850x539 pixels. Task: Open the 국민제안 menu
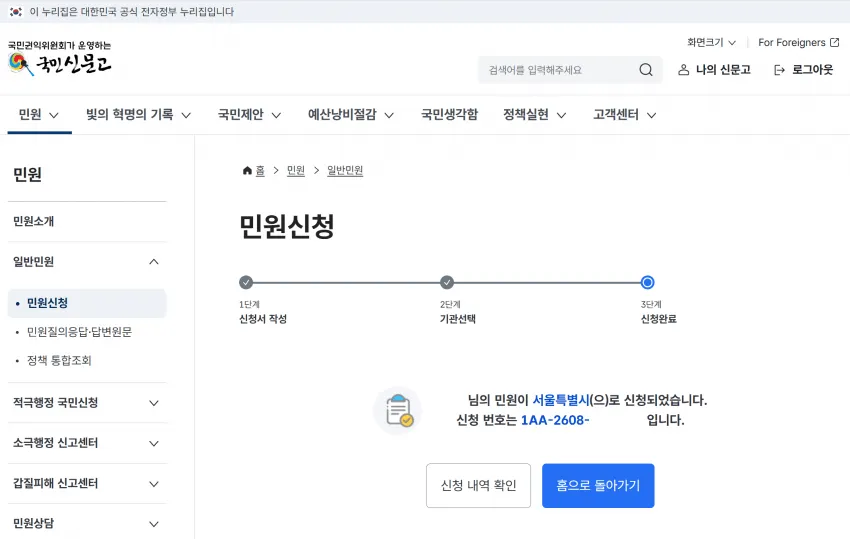click(249, 114)
